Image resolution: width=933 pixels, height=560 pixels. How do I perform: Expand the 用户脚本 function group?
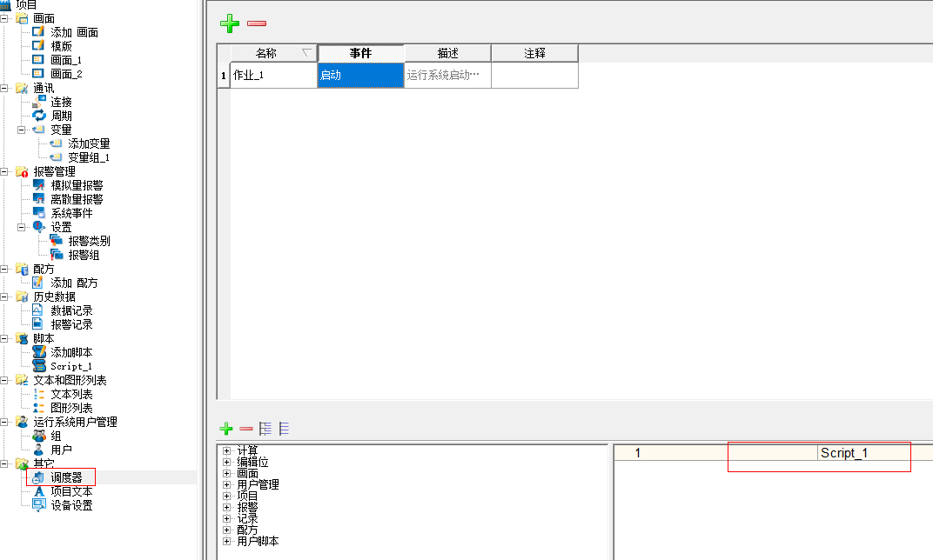tap(226, 541)
